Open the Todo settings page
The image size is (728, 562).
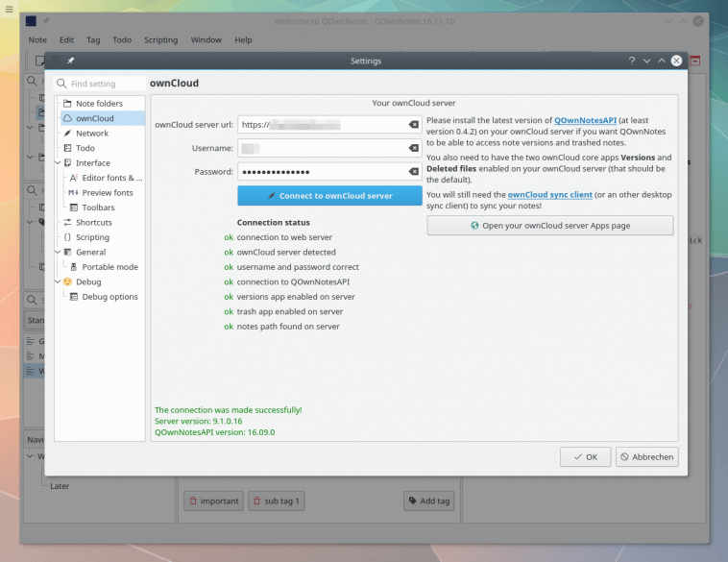85,148
